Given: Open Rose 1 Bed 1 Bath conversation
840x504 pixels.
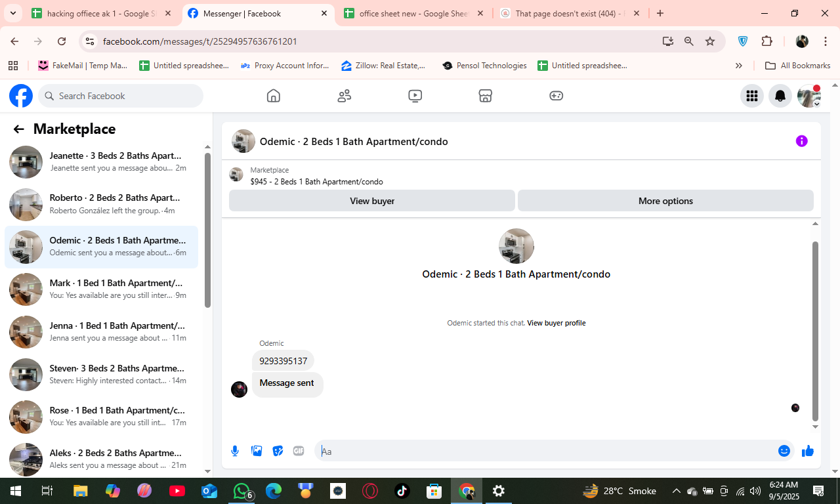Looking at the screenshot, I should click(101, 417).
